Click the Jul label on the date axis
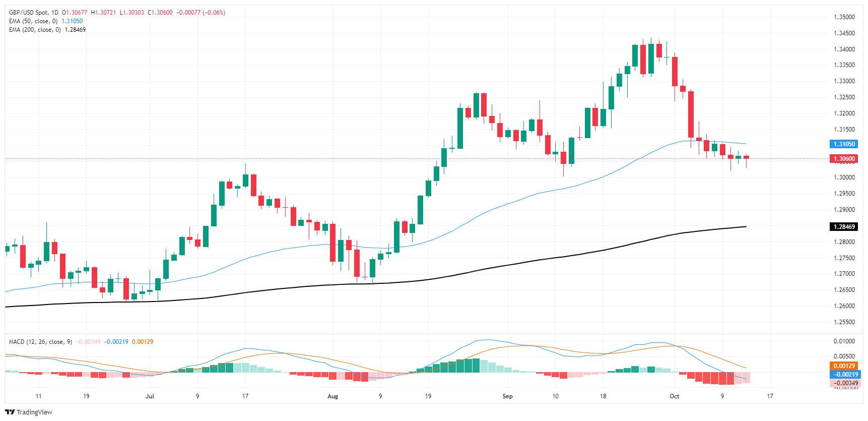This screenshot has width=868, height=421. pyautogui.click(x=150, y=396)
